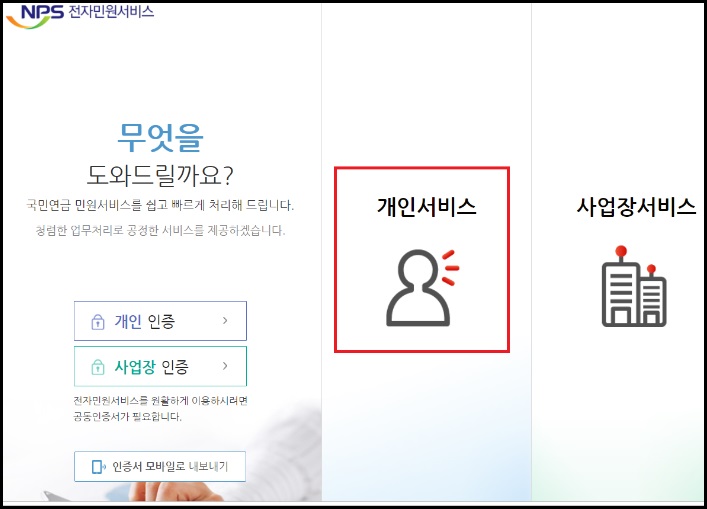
Task: Click the NPS 전자민원서비스 logo
Action: [80, 15]
